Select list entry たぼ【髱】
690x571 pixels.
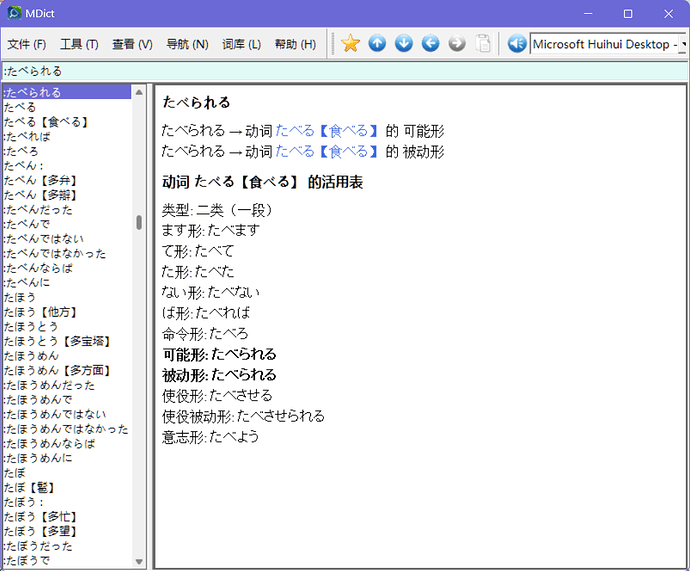[66, 487]
